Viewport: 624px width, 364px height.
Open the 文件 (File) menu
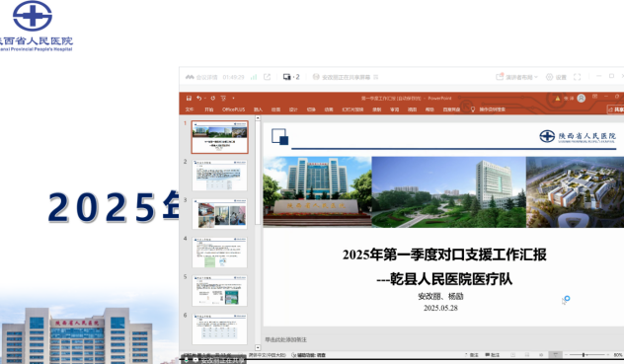point(190,109)
